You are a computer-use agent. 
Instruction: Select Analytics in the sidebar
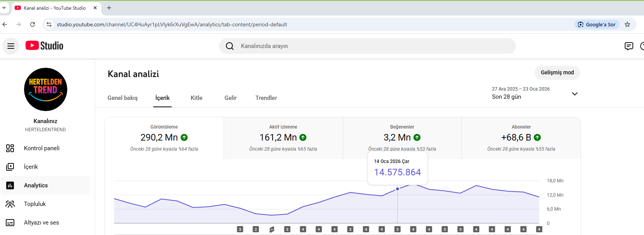[x=46, y=185]
